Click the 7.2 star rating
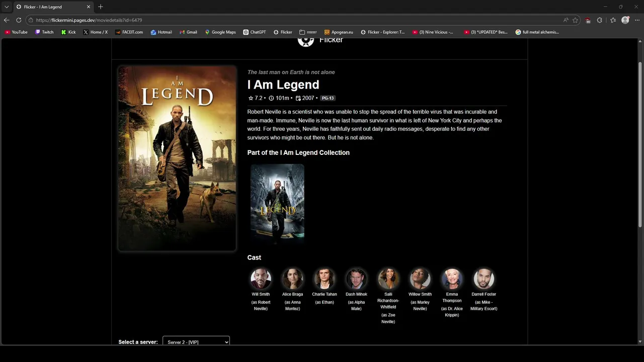Image resolution: width=644 pixels, height=362 pixels. coord(256,98)
